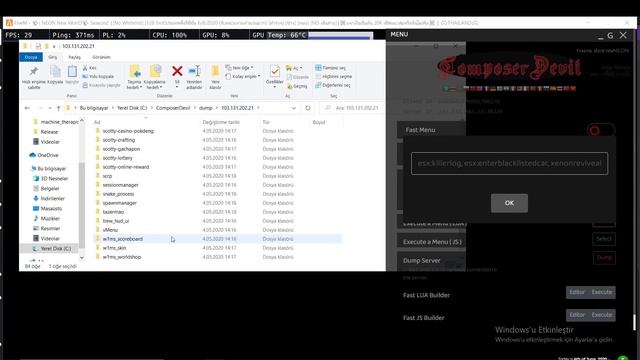
Task: Open recent locations dropdown arrow
Action: (49, 108)
